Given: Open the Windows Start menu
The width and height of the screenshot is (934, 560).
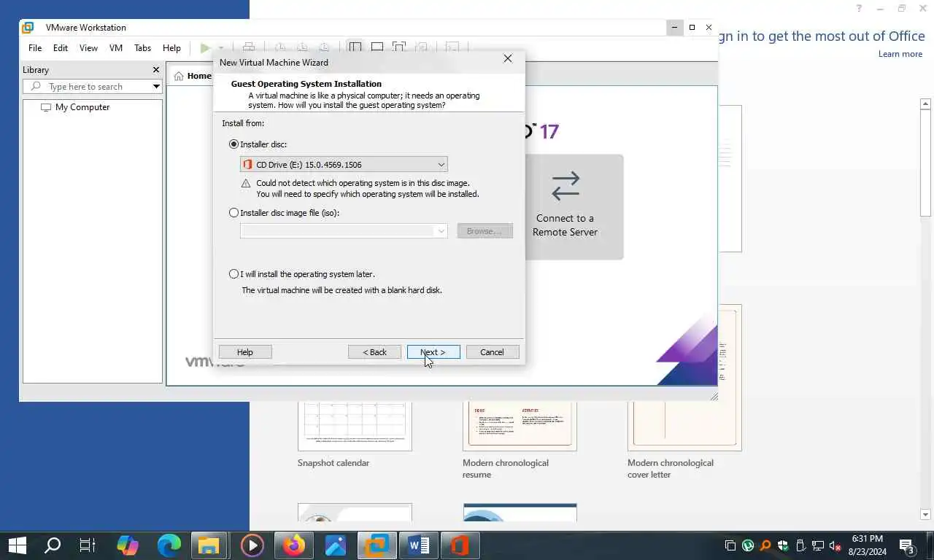Looking at the screenshot, I should [x=17, y=545].
